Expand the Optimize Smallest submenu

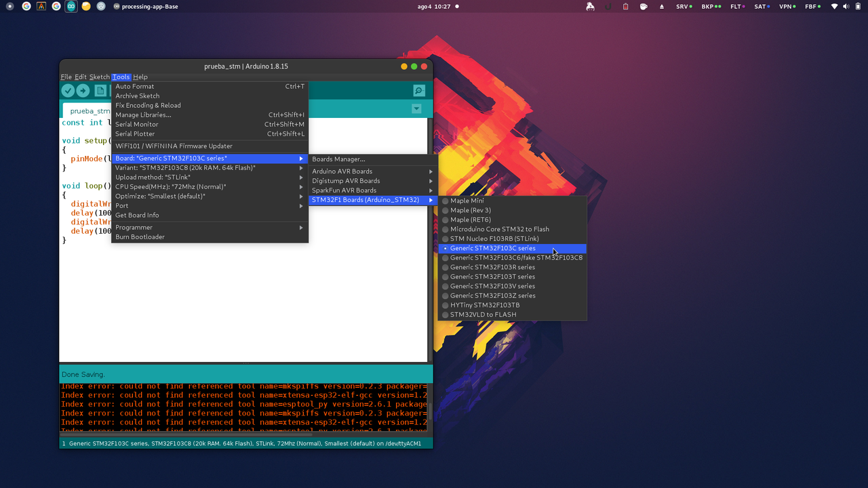210,197
